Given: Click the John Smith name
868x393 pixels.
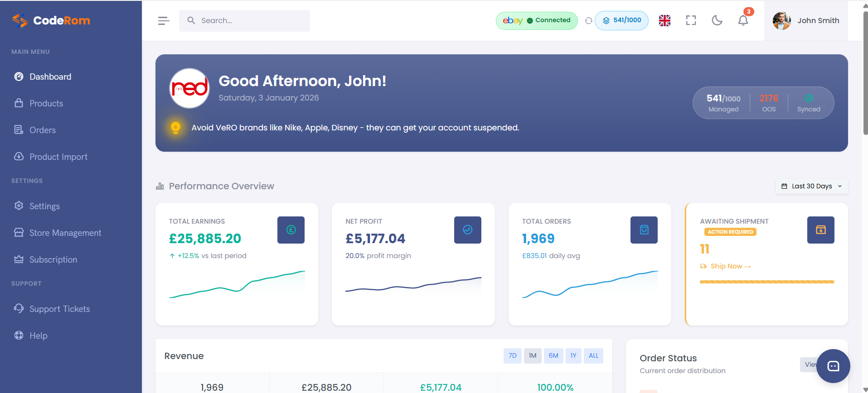Looking at the screenshot, I should click(818, 21).
